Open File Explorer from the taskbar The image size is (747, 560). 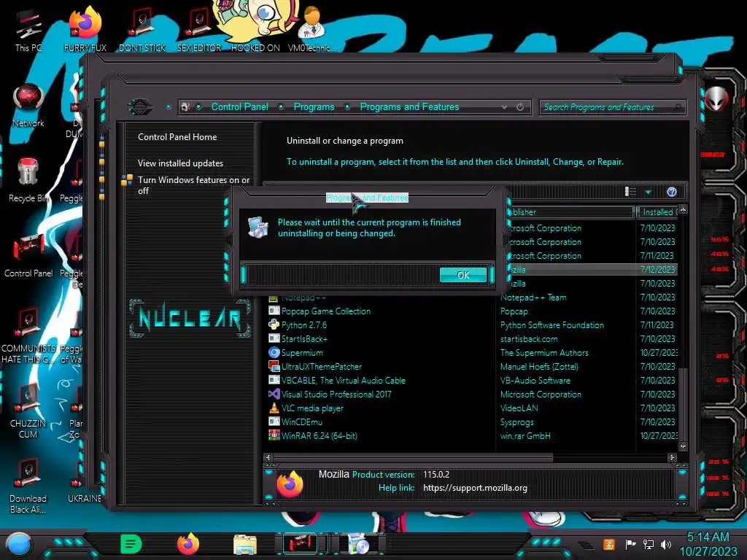click(x=245, y=545)
